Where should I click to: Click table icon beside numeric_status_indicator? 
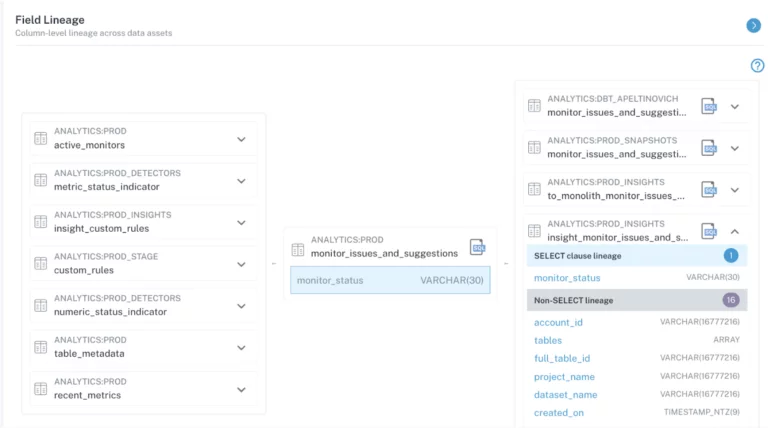[x=41, y=305]
